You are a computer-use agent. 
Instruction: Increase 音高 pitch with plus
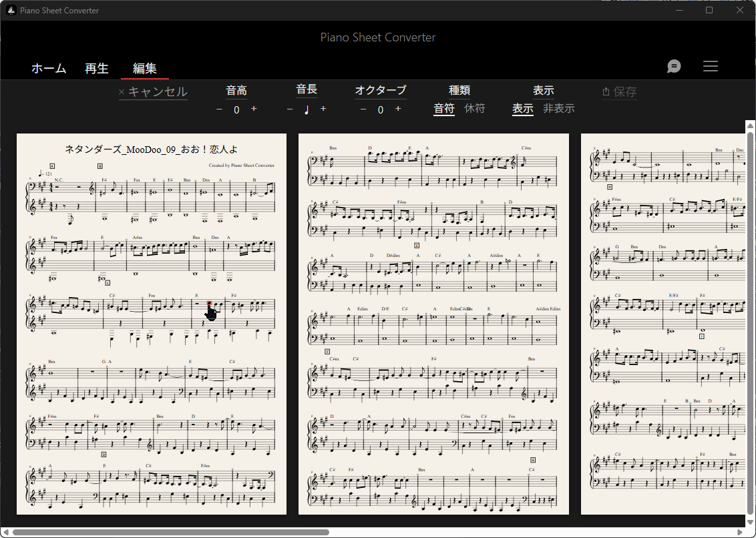254,109
